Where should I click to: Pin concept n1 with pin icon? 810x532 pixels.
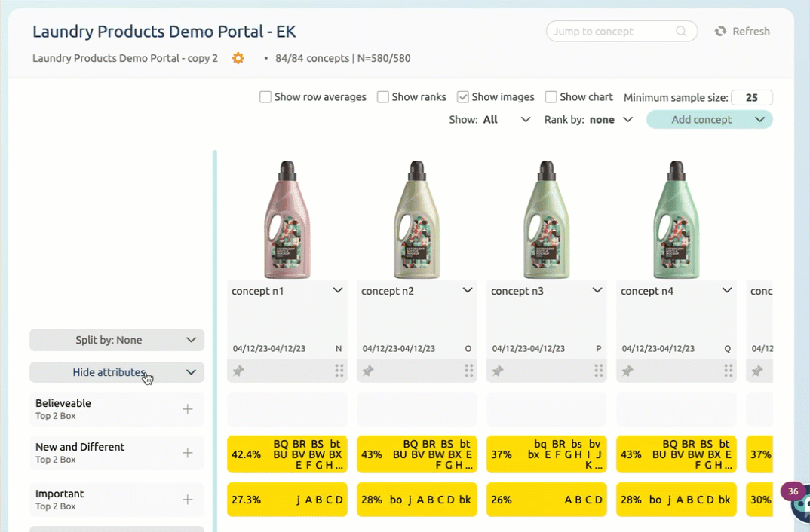pos(238,371)
